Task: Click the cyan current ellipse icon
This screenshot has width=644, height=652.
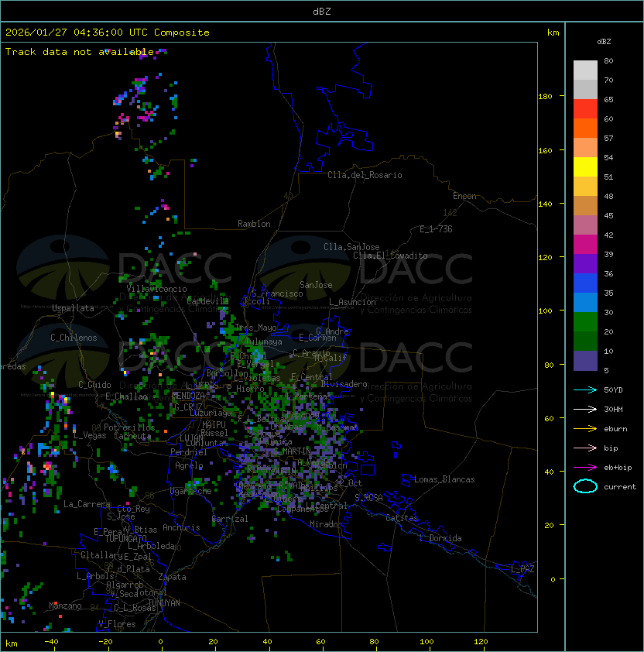Action: click(585, 486)
